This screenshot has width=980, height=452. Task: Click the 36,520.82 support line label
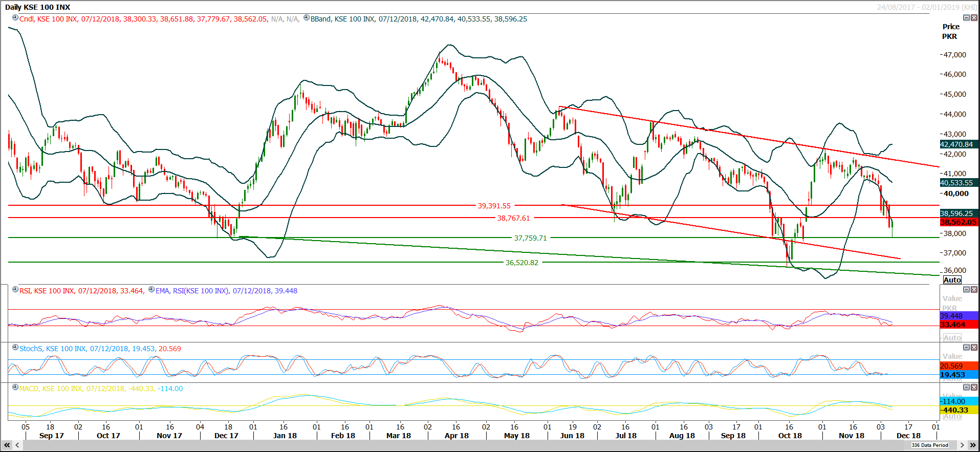[522, 263]
